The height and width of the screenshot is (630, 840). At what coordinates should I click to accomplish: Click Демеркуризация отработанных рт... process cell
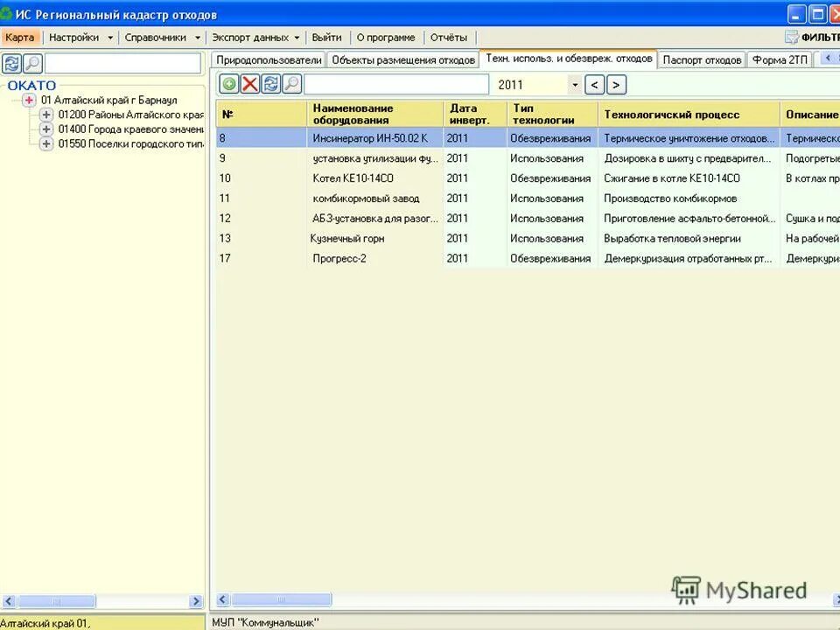[x=688, y=258]
